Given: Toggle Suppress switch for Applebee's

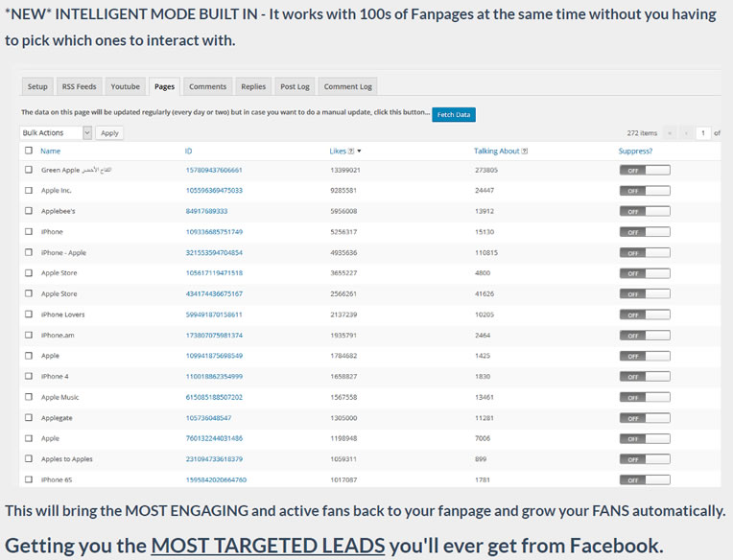Looking at the screenshot, I should pos(645,211).
